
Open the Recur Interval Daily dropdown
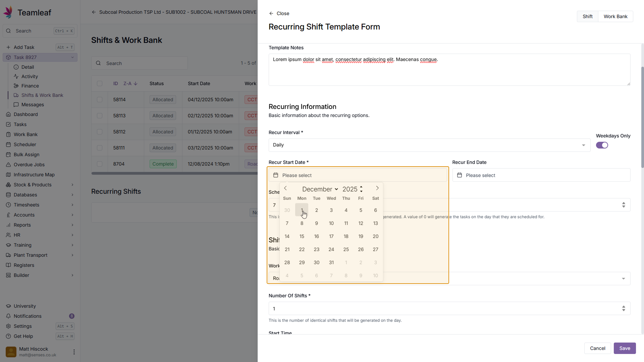pos(429,145)
